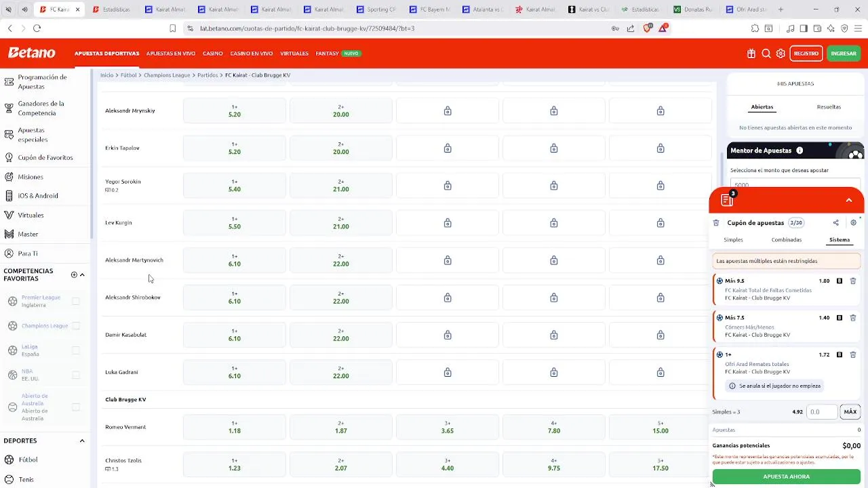The height and width of the screenshot is (488, 868).
Task: Click info icon beside 'Se anula si el jugador'
Action: tap(732, 386)
